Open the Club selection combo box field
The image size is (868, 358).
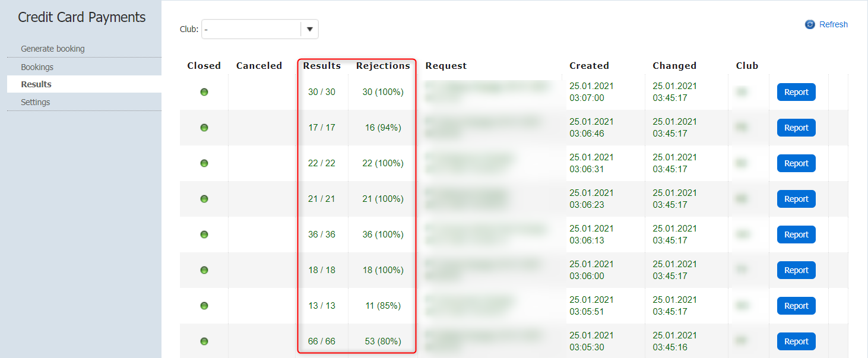[251, 29]
